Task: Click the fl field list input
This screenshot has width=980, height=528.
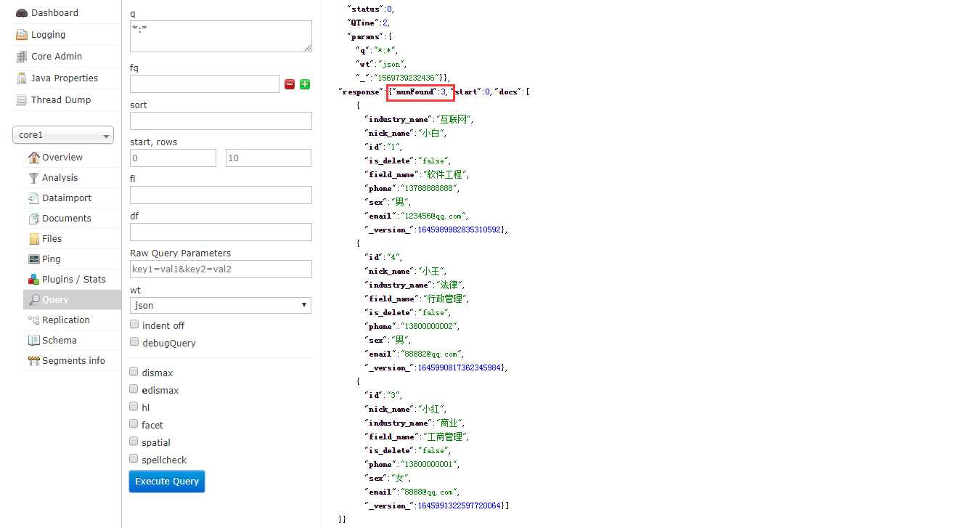Action: (221, 195)
